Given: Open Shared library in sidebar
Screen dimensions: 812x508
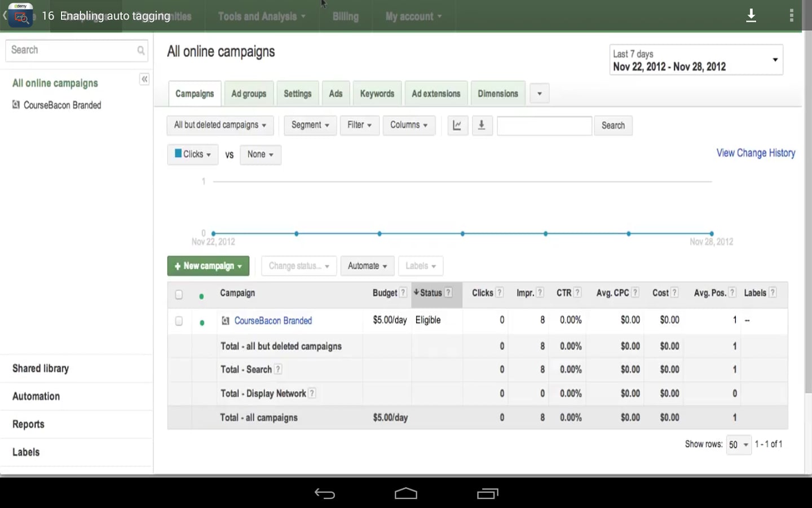Looking at the screenshot, I should click(41, 369).
